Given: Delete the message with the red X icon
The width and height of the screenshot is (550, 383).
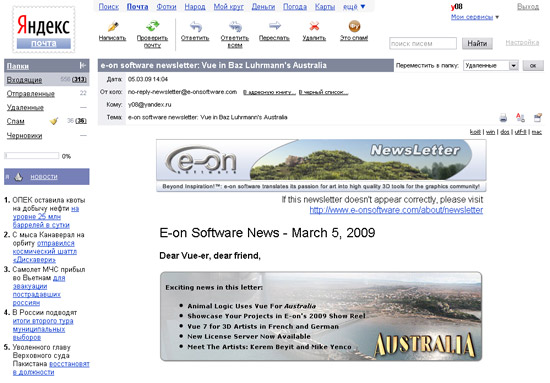Looking at the screenshot, I should pyautogui.click(x=314, y=26).
